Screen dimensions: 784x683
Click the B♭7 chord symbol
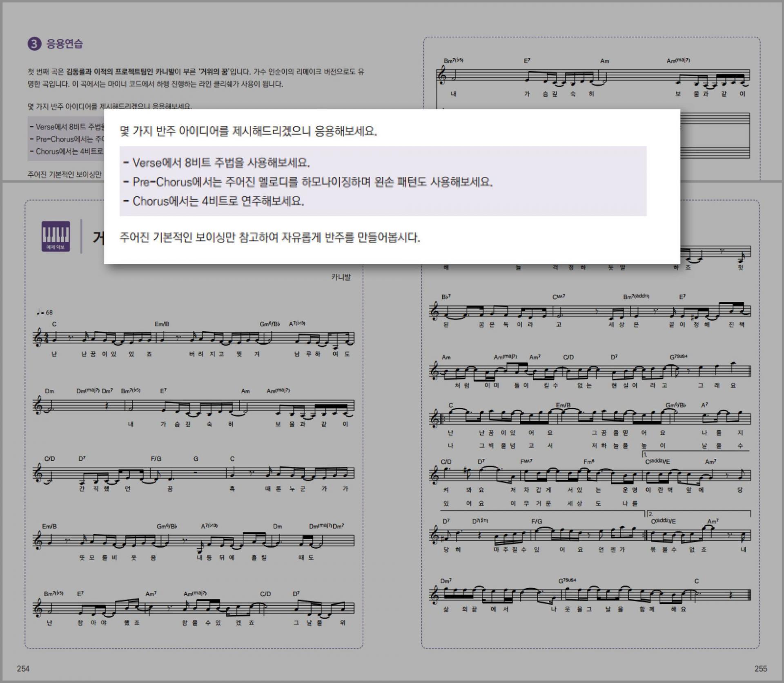click(x=446, y=297)
